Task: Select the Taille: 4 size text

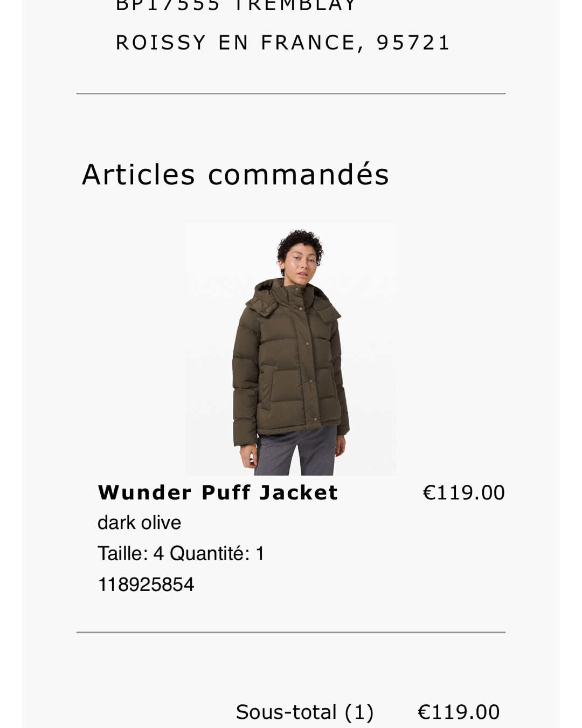Action: pyautogui.click(x=130, y=553)
